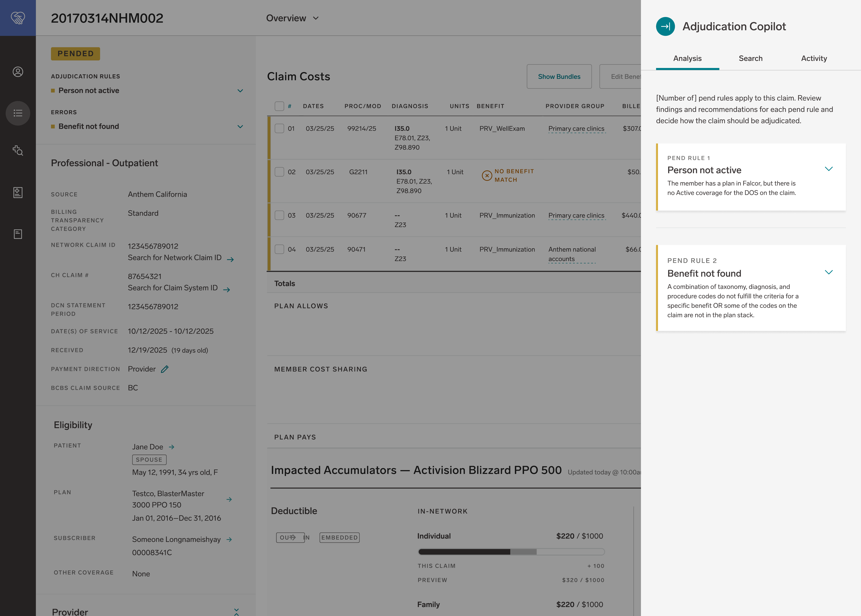Select procedure code 90471
861x616 pixels.
[x=356, y=249]
